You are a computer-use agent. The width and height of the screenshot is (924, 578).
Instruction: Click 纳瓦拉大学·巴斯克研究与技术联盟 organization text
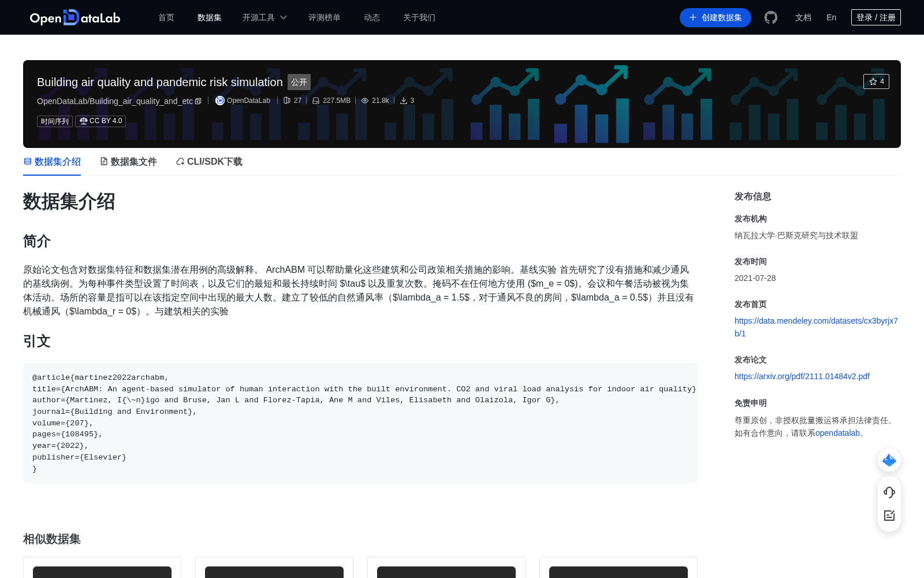point(796,235)
